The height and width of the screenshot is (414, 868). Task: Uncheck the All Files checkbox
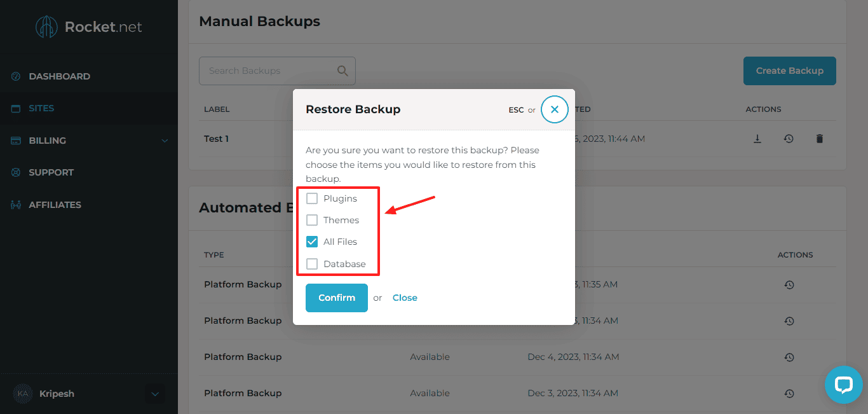[x=312, y=242]
